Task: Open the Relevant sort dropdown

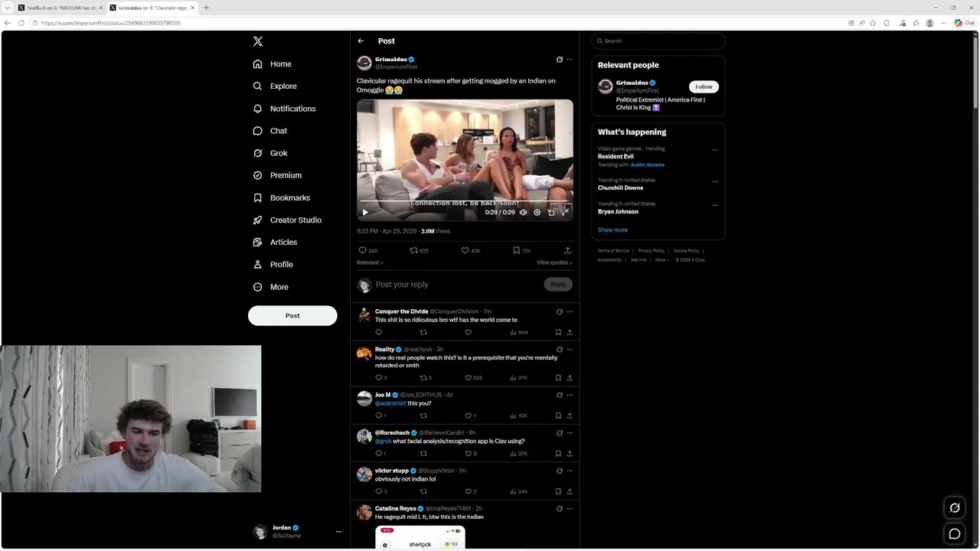Action: (x=370, y=262)
